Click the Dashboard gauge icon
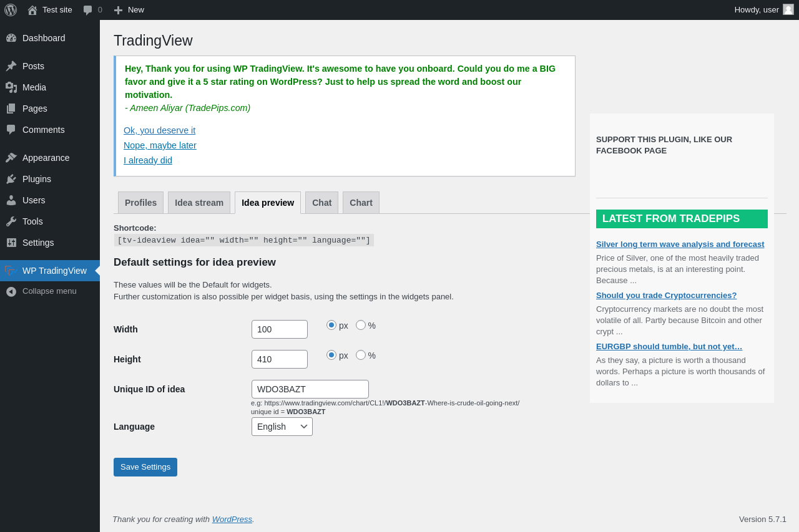The width and height of the screenshot is (799, 532). (x=11, y=38)
